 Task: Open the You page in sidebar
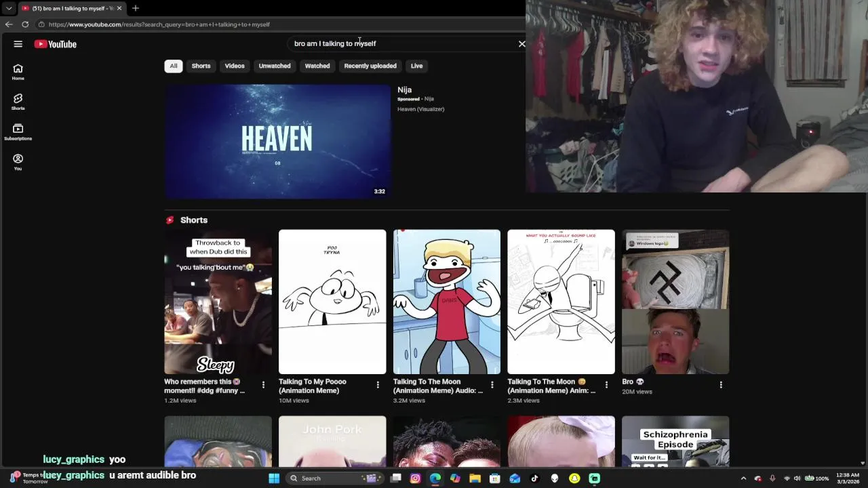point(18,162)
